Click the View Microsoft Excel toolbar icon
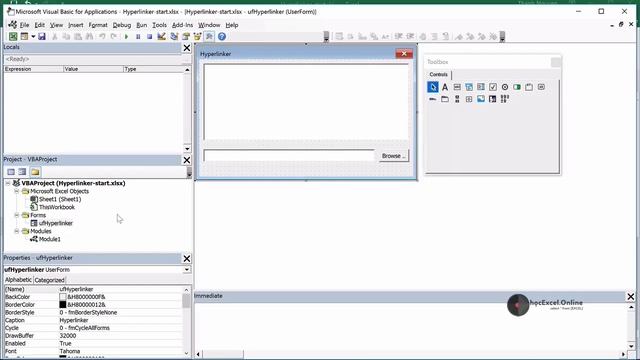640x360 pixels. (13, 37)
